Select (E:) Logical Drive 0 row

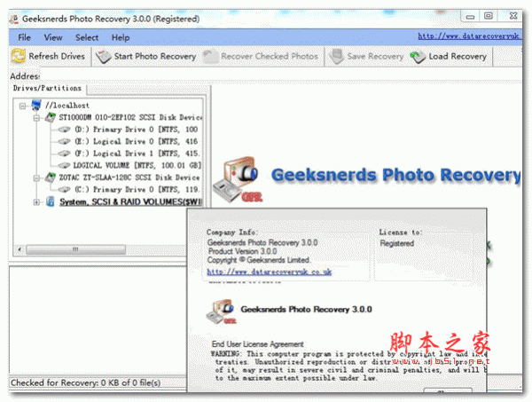[x=136, y=141]
